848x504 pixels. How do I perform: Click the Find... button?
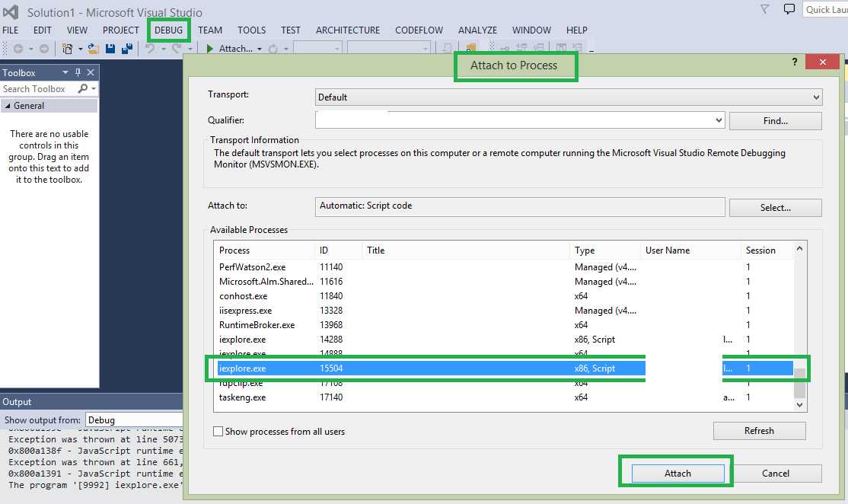click(776, 121)
